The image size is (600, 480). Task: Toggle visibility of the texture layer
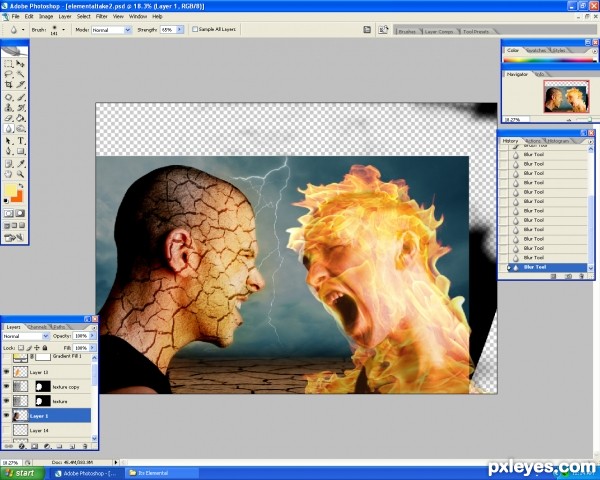coord(6,401)
